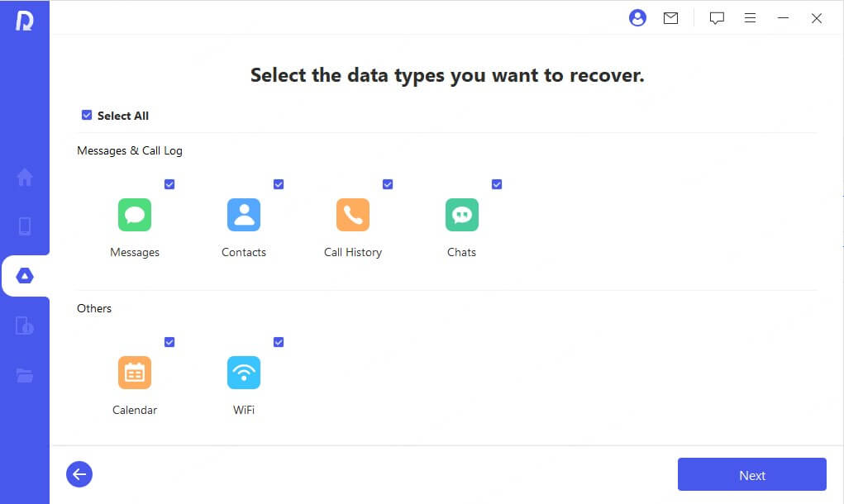Screen dimensions: 844x504
Task: Click the Contacts data type icon
Action: pos(244,215)
